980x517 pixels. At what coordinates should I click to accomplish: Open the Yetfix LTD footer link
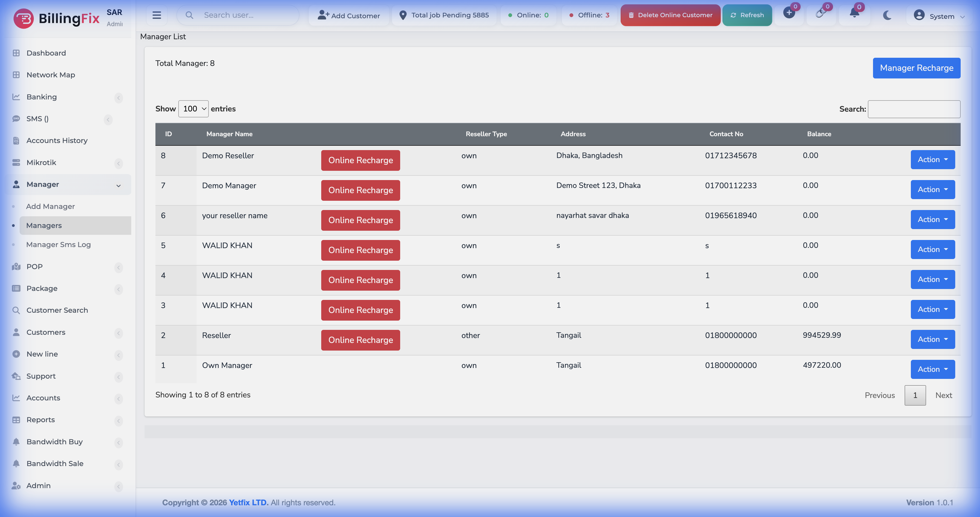(249, 503)
